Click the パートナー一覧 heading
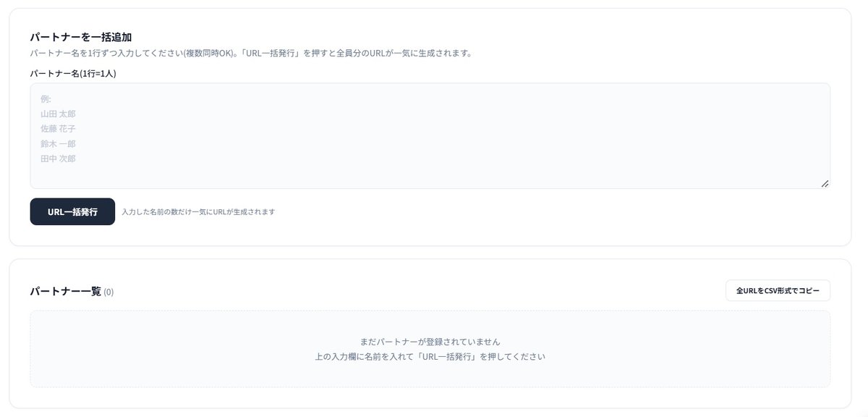The width and height of the screenshot is (868, 417). [65, 291]
